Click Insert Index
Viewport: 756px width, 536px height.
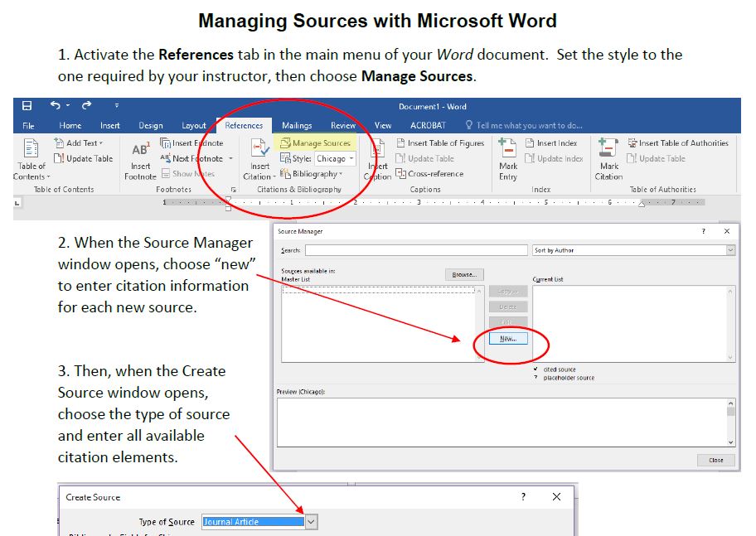pos(551,143)
